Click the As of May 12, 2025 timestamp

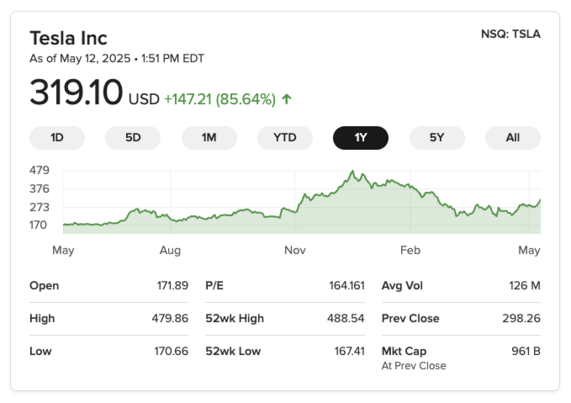[x=117, y=58]
